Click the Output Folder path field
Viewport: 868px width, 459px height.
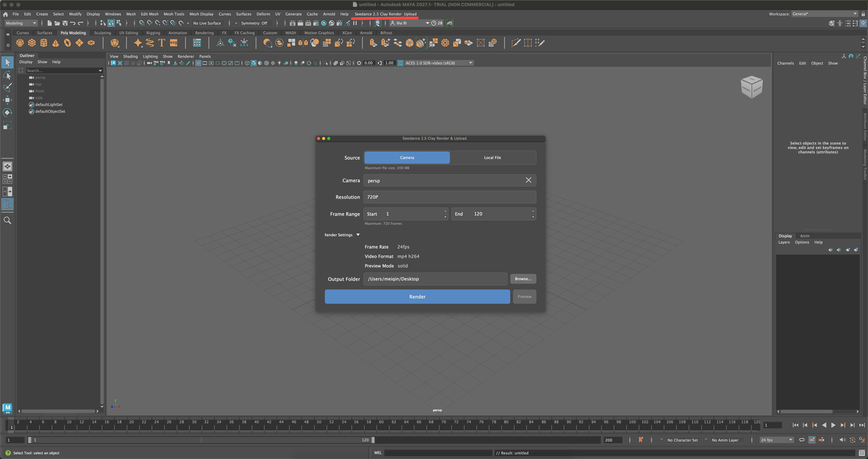point(435,279)
